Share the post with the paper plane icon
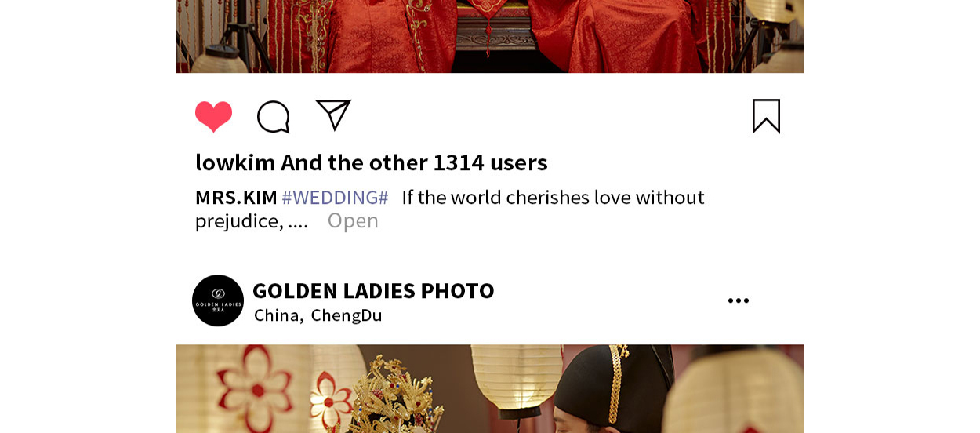Image resolution: width=980 pixels, height=433 pixels. tap(333, 115)
